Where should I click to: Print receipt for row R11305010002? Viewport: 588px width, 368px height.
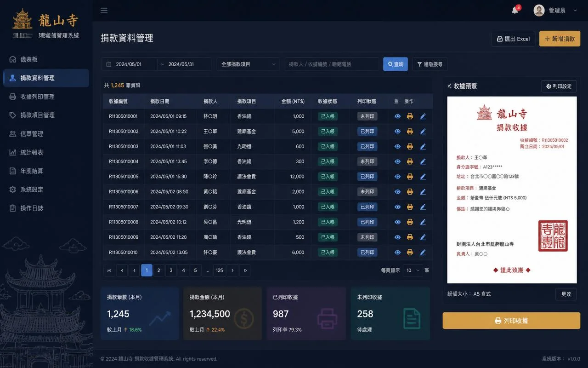click(410, 132)
